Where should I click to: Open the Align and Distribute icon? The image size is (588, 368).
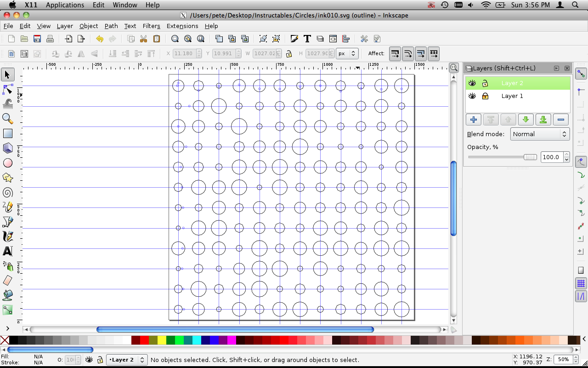(x=346, y=39)
